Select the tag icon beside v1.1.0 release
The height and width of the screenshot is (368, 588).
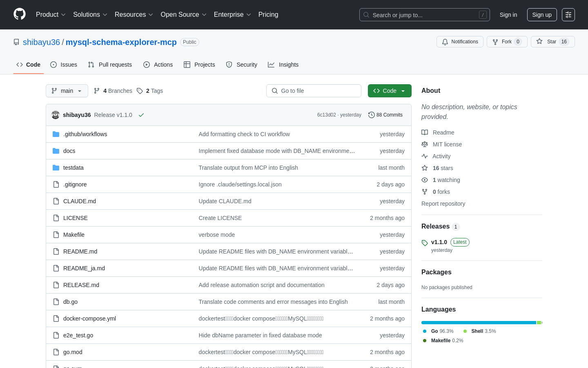pos(425,243)
